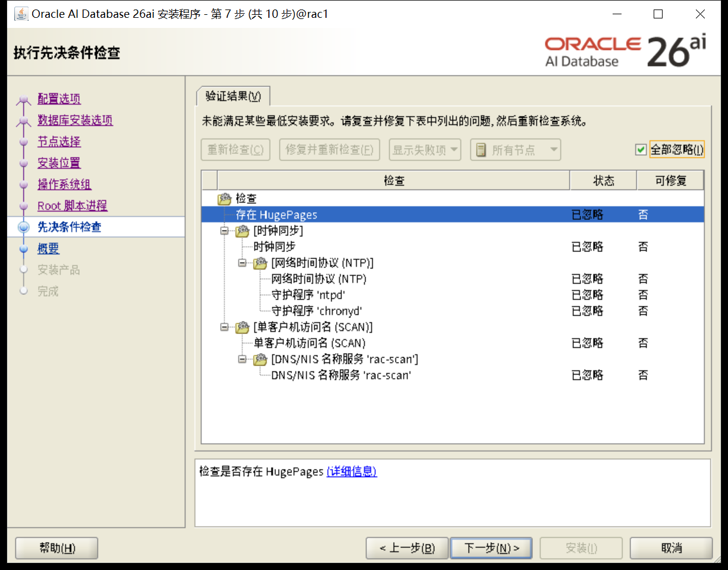Screen dimensions: 728x570
Task: Select the 存在 HugePages row
Action: click(453, 215)
